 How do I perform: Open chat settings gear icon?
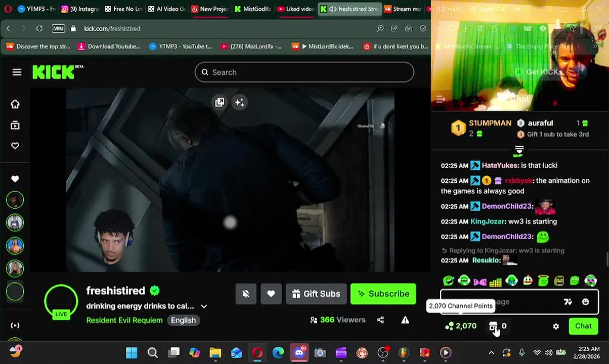pos(556,327)
